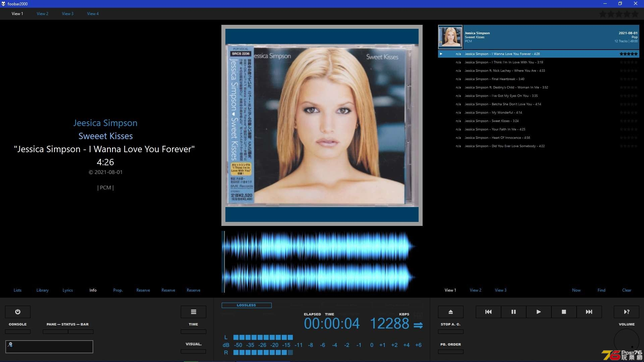Screen dimensions: 644x362
Task: Rate the playing track with stars
Action: tap(628, 54)
